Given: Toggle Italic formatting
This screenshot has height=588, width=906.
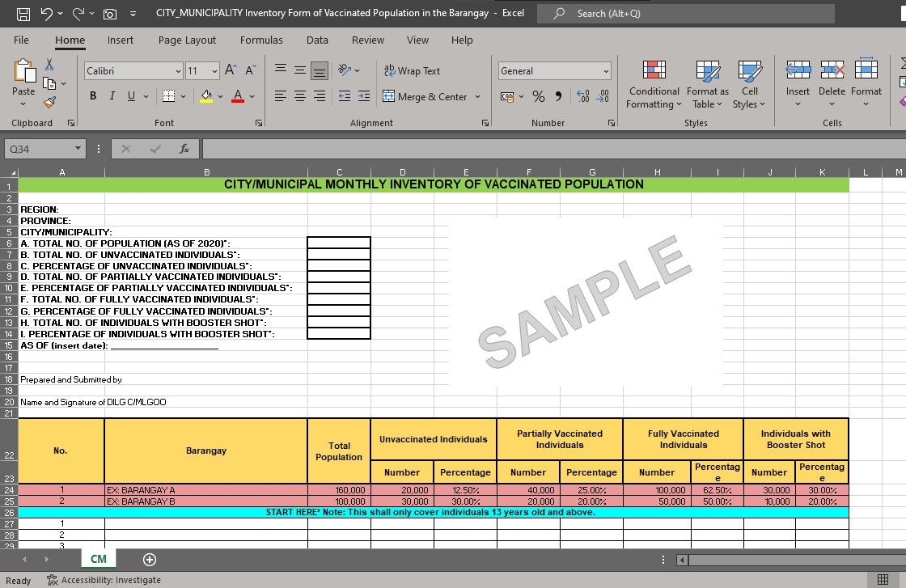Looking at the screenshot, I should [112, 96].
